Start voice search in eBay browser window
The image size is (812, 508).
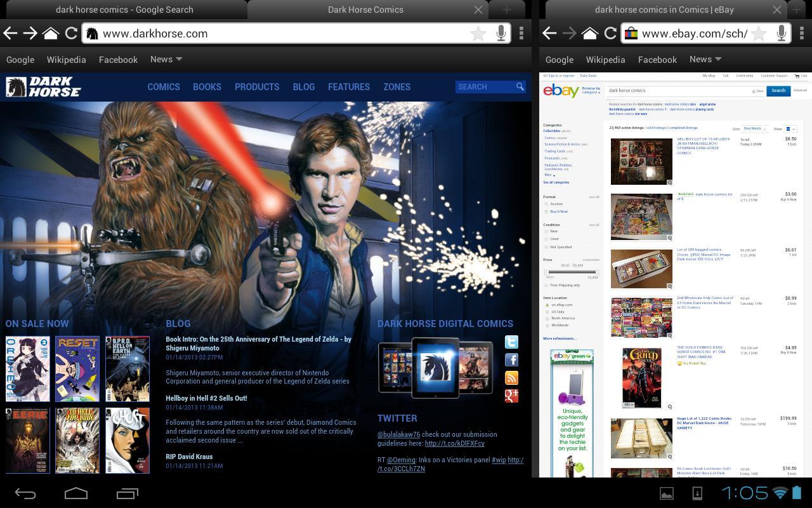[782, 34]
